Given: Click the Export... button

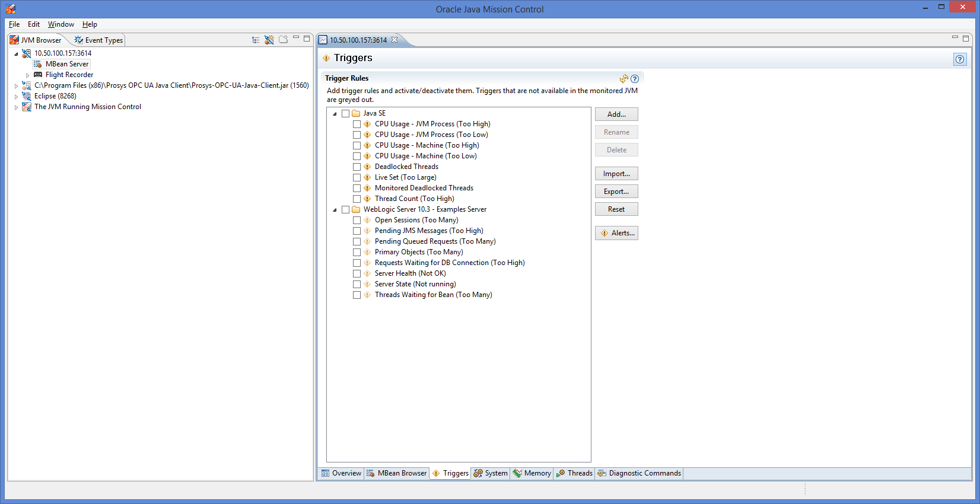Looking at the screenshot, I should tap(616, 192).
